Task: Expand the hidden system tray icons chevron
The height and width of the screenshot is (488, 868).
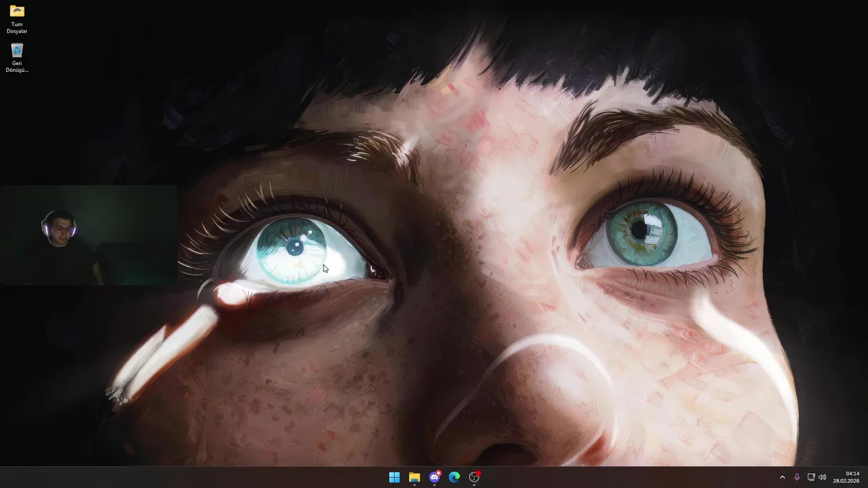Action: (782, 477)
